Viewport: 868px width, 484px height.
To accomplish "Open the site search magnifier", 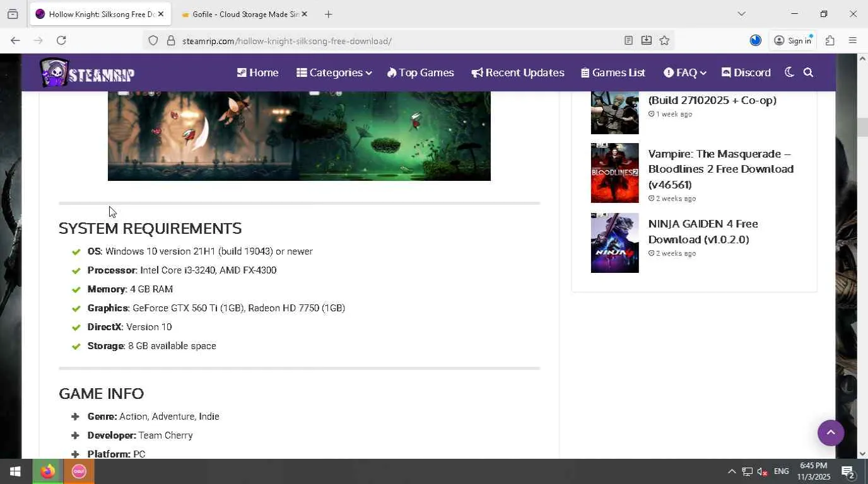I will (x=808, y=72).
